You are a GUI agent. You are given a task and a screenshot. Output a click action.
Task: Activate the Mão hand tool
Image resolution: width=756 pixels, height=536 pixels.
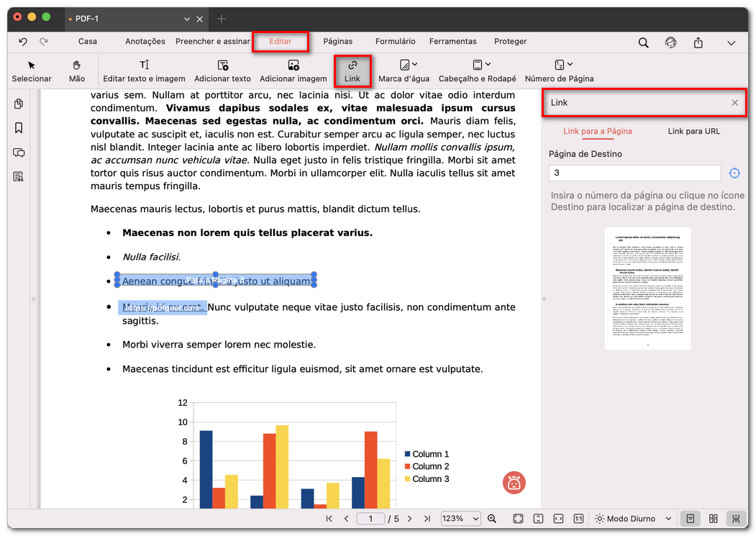tap(77, 71)
